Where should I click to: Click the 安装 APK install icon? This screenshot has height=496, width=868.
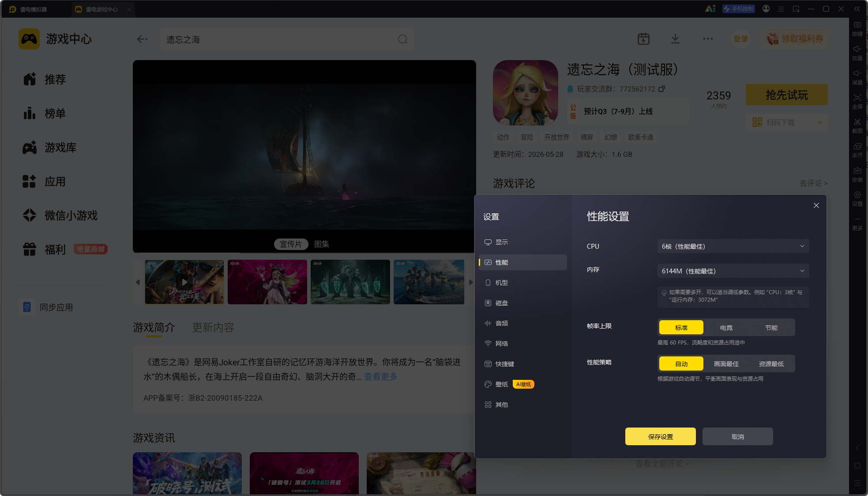[x=857, y=174]
